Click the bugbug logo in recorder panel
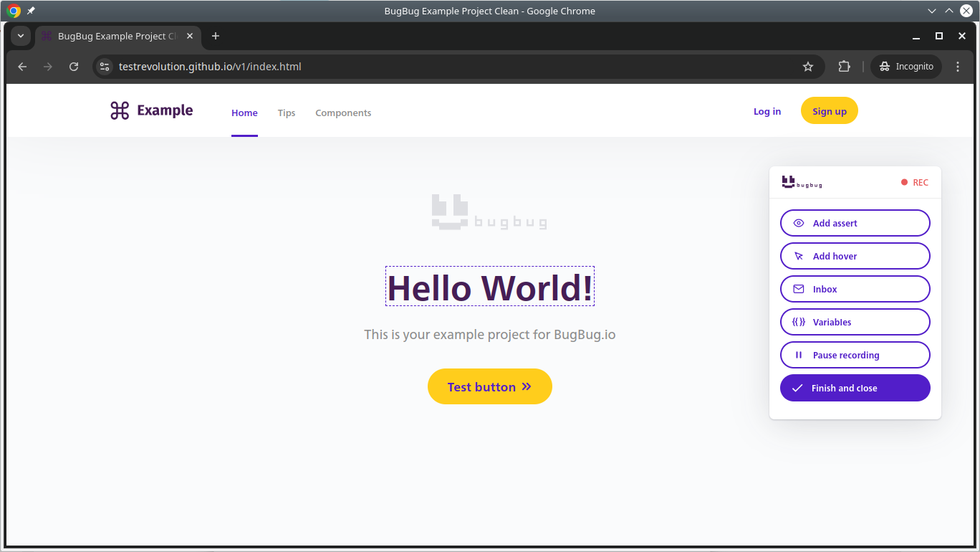The image size is (980, 552). [x=802, y=182]
